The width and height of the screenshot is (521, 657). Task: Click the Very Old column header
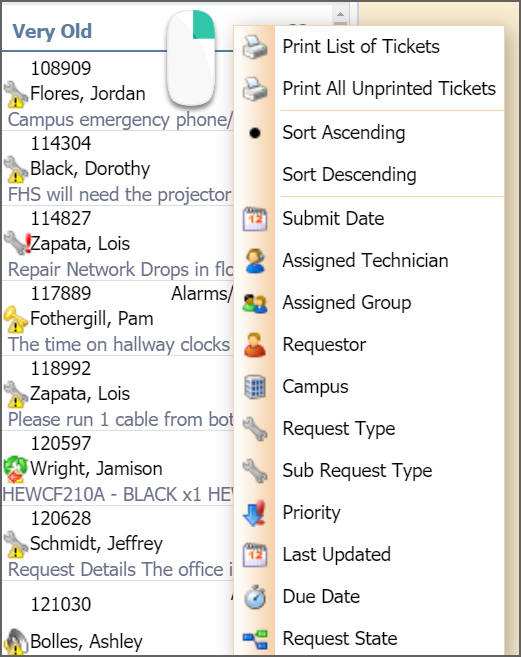[x=52, y=31]
